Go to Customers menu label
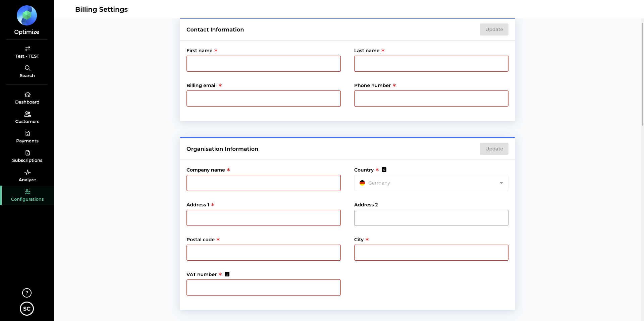Viewport: 644px width, 321px height. pyautogui.click(x=27, y=122)
